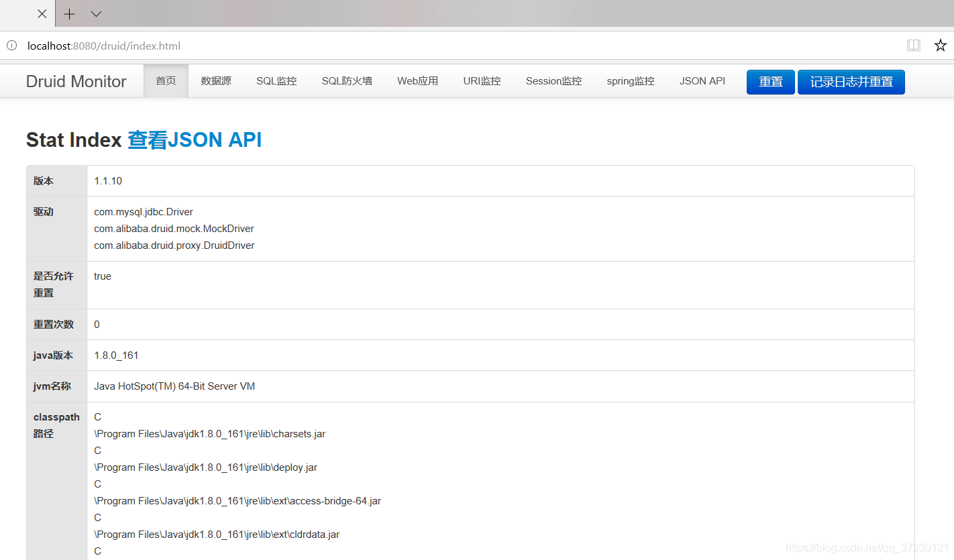Open the Session监控 tab

553,81
